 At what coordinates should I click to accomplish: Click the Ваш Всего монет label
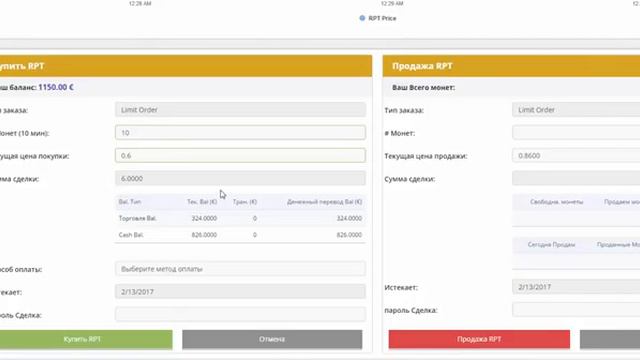(423, 87)
